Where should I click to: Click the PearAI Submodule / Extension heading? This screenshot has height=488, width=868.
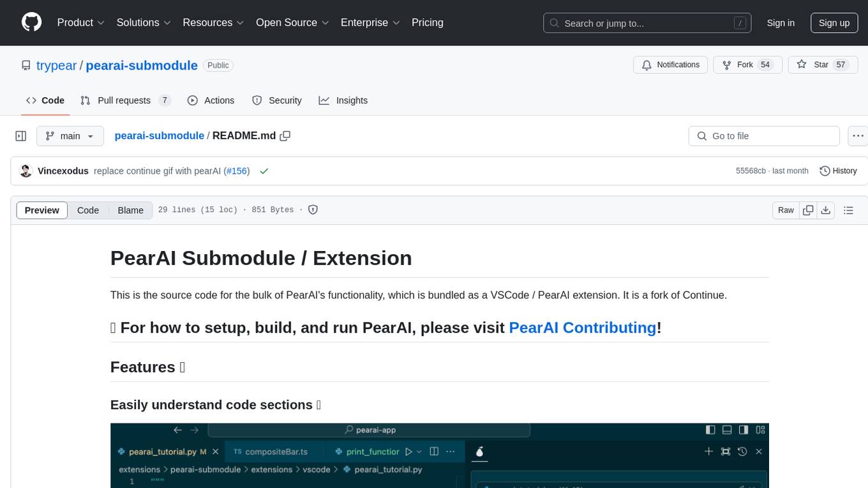[261, 258]
